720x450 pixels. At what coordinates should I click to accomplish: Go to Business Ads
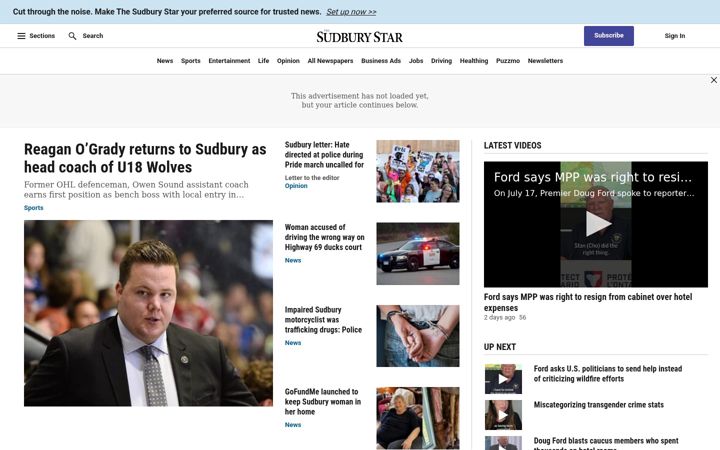pyautogui.click(x=381, y=61)
